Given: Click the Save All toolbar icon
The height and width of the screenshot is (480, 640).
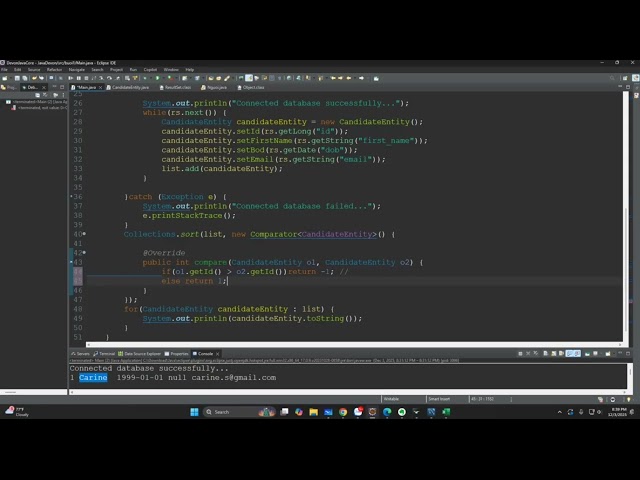Looking at the screenshot, I should 24,78.
